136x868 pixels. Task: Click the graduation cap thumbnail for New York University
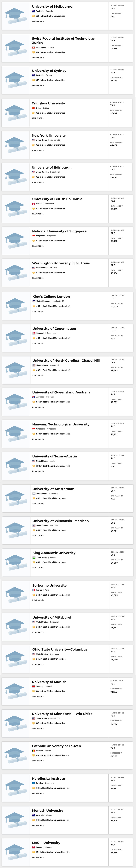click(16, 145)
